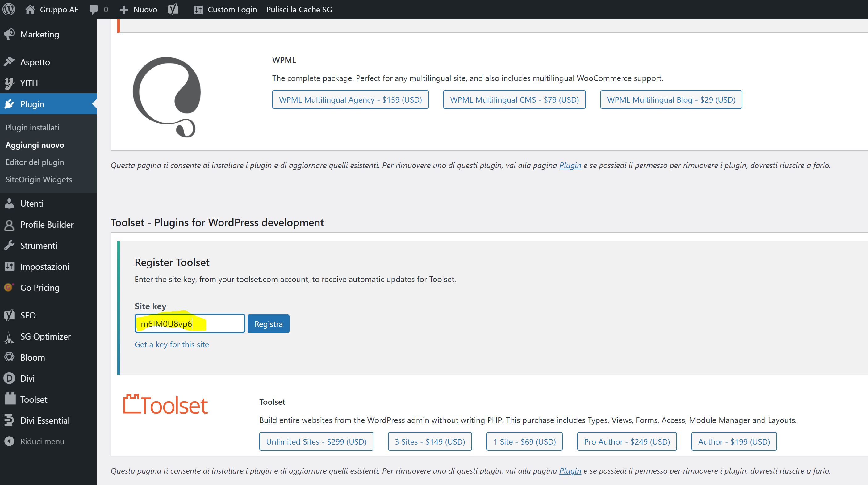This screenshot has height=485, width=868.
Task: Click the Custom Login icon in admin bar
Action: tap(198, 10)
